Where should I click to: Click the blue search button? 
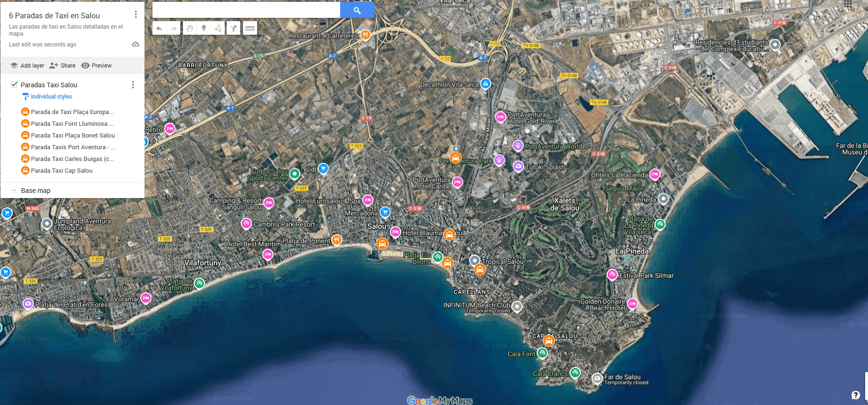point(357,10)
